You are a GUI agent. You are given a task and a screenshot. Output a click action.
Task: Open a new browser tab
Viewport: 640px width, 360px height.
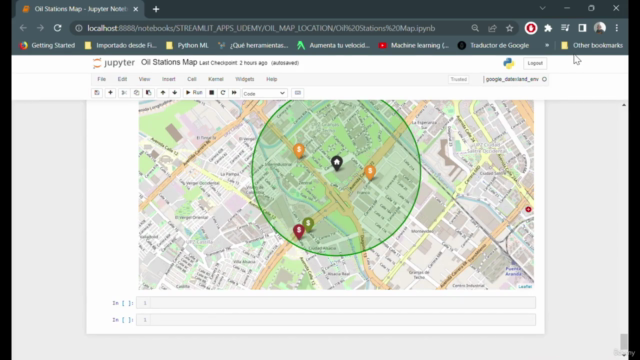click(156, 9)
